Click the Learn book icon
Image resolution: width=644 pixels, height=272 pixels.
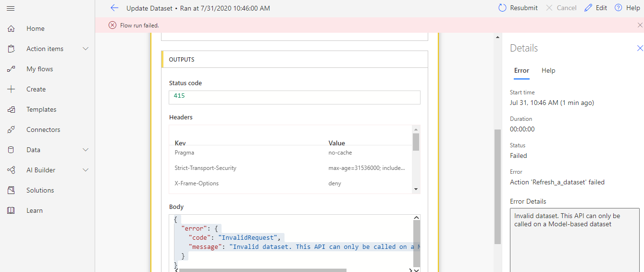click(x=11, y=210)
